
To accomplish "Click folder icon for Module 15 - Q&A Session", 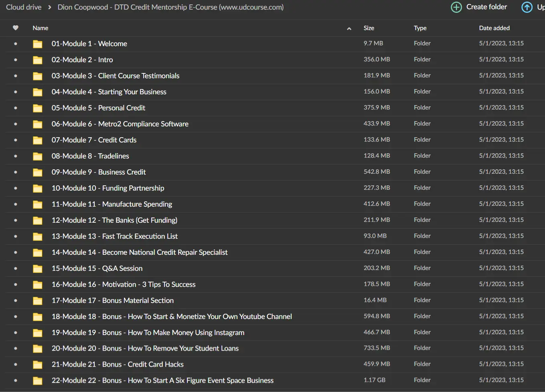I will [x=38, y=269].
